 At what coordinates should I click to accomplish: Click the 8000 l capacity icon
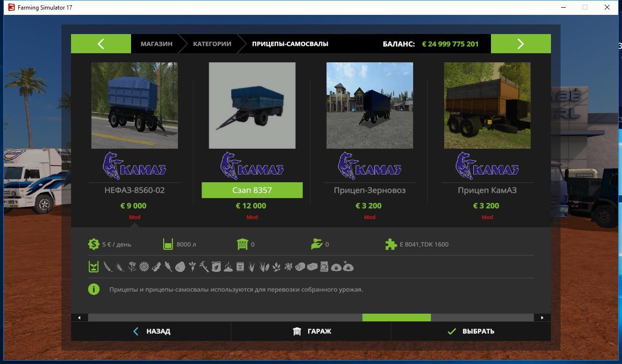tap(167, 244)
